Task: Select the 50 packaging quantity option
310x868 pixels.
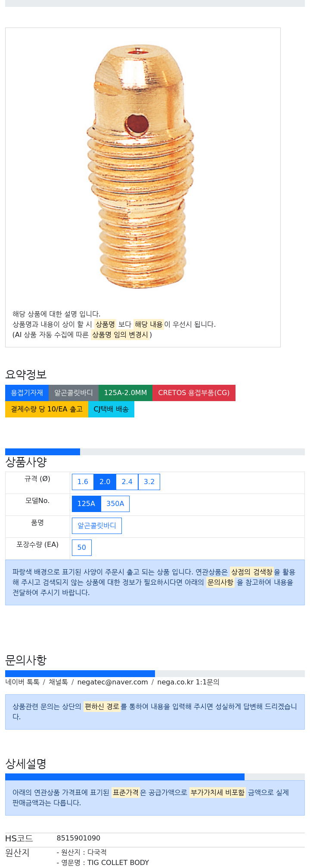Action: [82, 548]
